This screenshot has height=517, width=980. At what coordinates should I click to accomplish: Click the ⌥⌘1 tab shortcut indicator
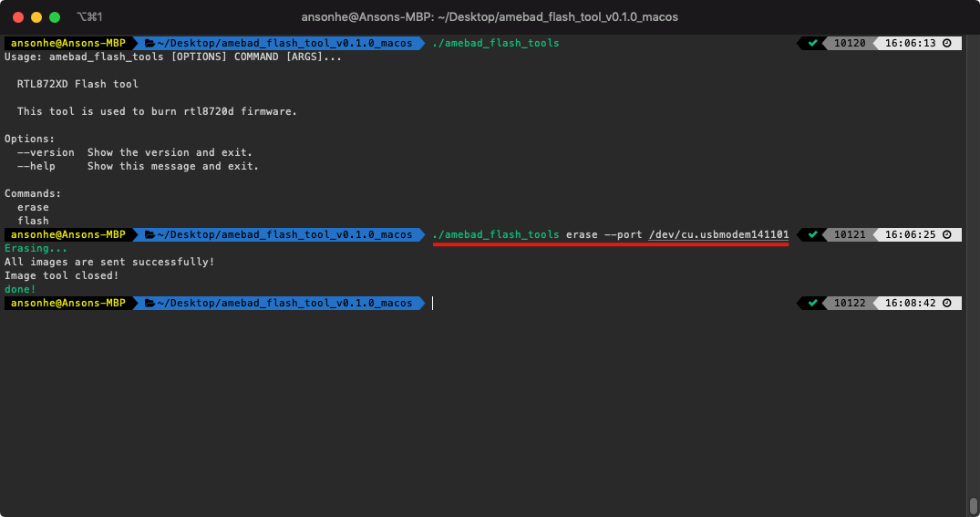click(89, 17)
